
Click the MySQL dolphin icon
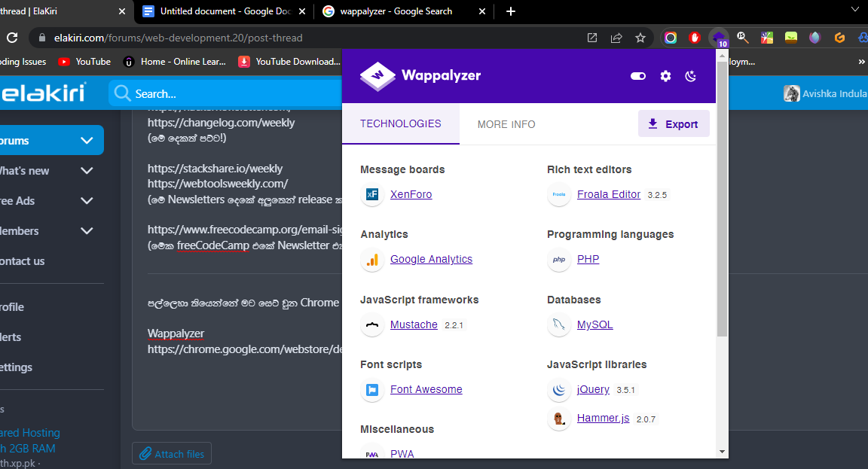coord(559,324)
